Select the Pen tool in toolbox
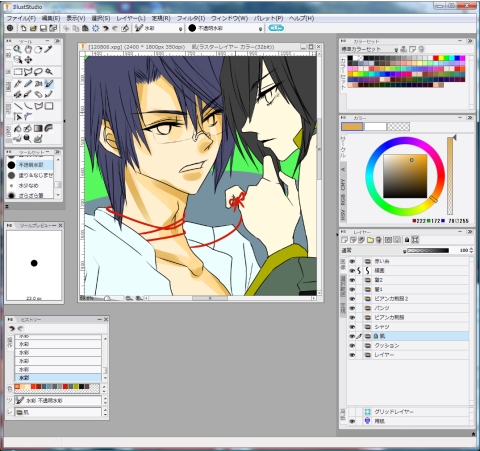This screenshot has width=480, height=451. point(18,84)
